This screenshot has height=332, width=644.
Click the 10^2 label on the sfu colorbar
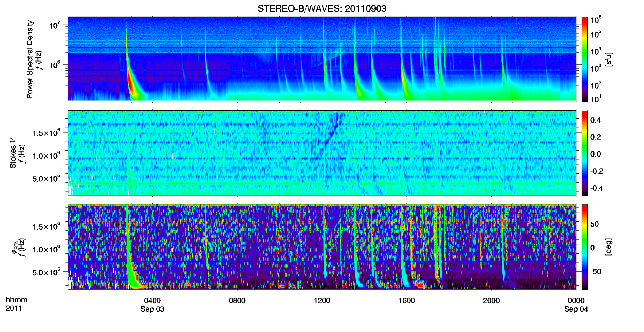(596, 85)
